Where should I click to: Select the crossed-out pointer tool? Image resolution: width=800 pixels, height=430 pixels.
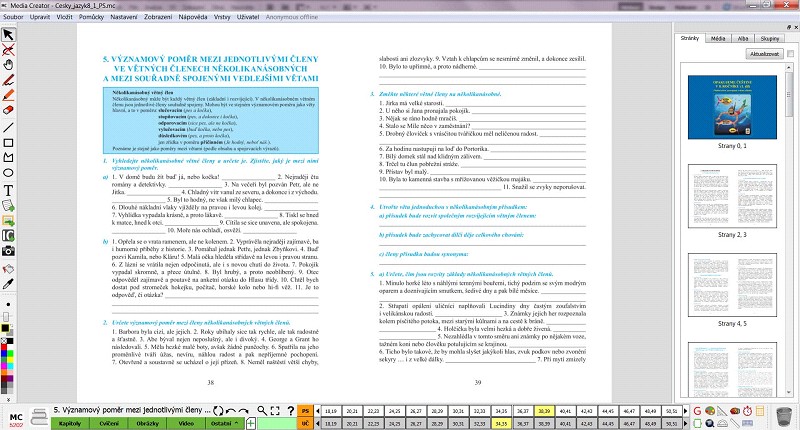(x=8, y=50)
